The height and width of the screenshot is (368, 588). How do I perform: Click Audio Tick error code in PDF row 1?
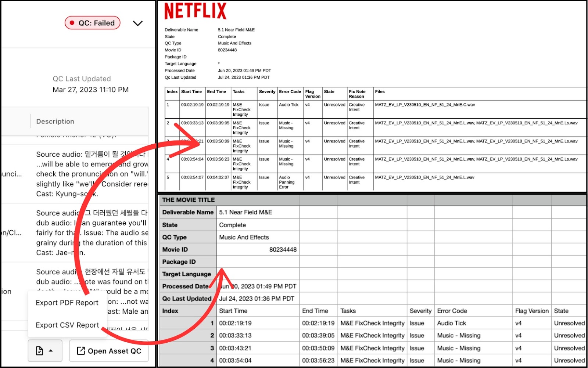(289, 105)
